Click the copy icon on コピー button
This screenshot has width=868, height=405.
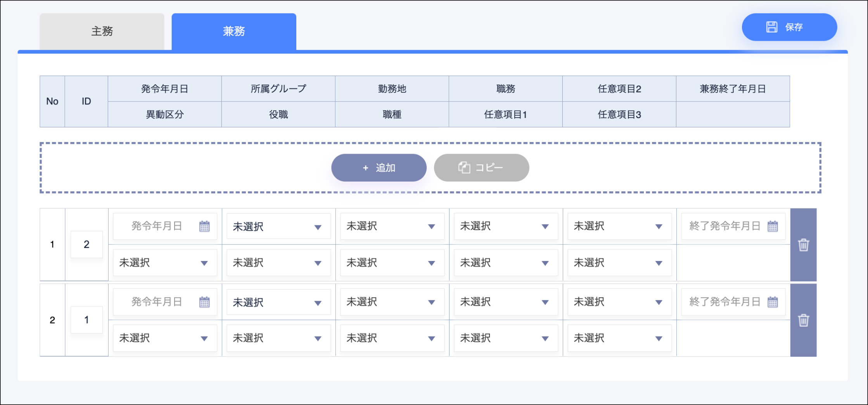coord(464,168)
